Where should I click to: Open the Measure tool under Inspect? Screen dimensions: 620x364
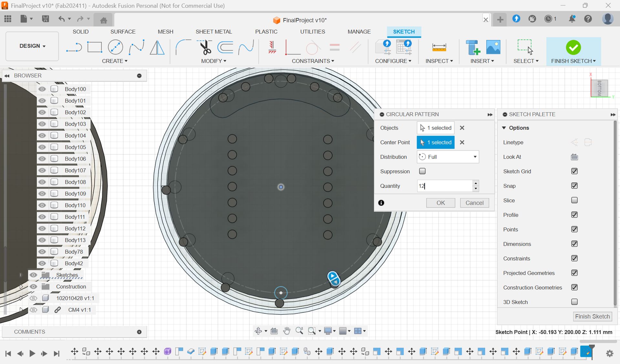click(x=439, y=47)
